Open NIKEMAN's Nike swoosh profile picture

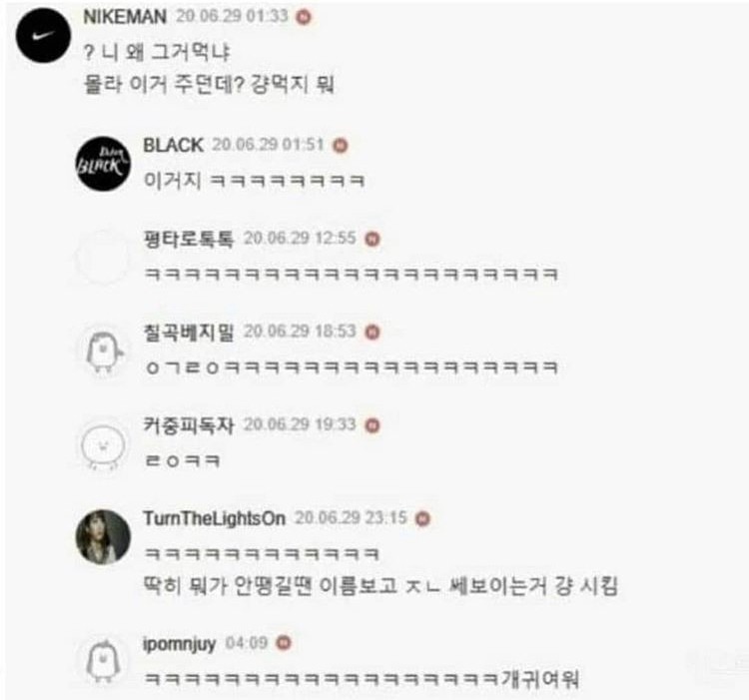click(44, 35)
